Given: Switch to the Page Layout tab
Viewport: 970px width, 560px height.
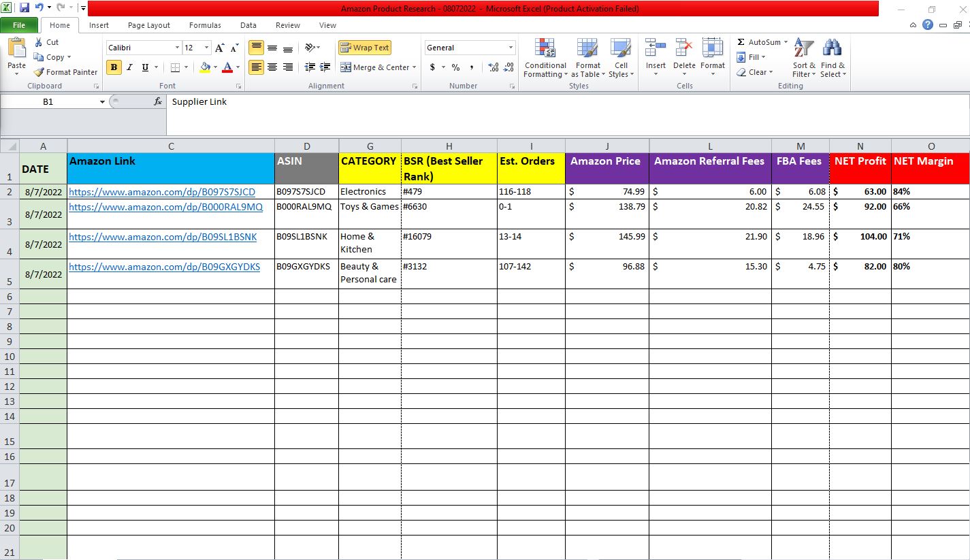Looking at the screenshot, I should pos(149,25).
